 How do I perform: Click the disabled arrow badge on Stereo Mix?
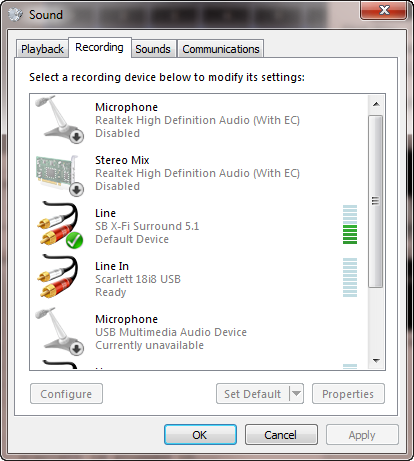click(x=77, y=190)
